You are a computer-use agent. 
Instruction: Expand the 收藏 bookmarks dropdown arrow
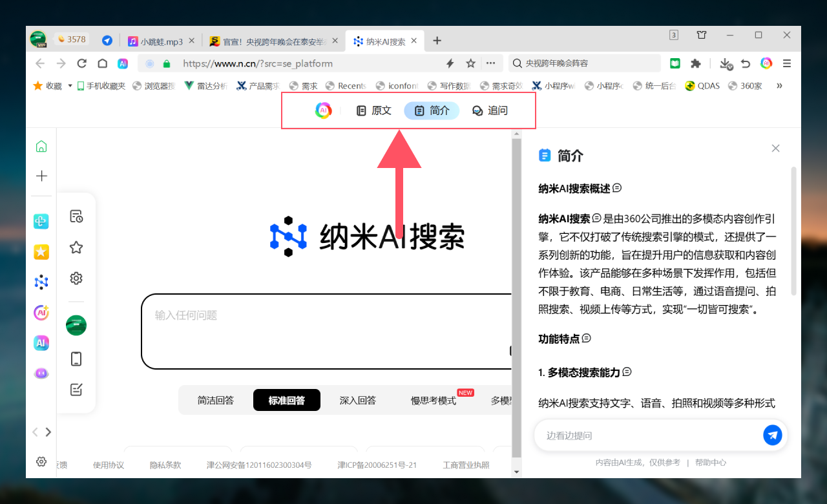70,86
